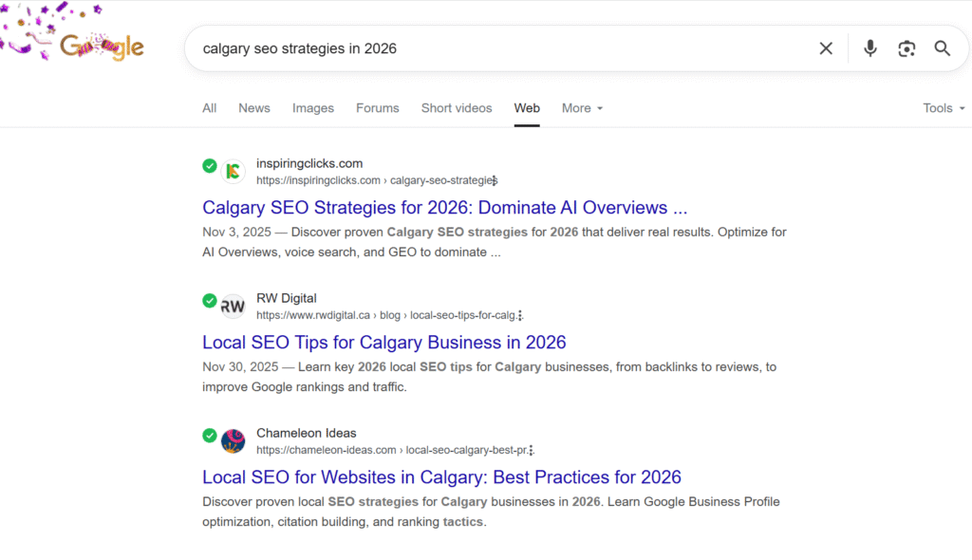Open three-dot menu for inspiringclicks.com result

[495, 180]
